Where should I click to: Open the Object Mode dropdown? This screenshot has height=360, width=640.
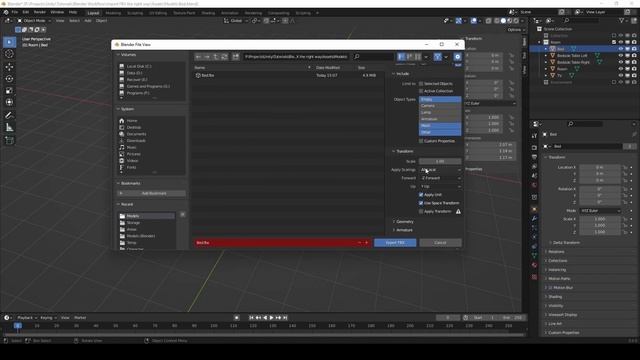34,21
